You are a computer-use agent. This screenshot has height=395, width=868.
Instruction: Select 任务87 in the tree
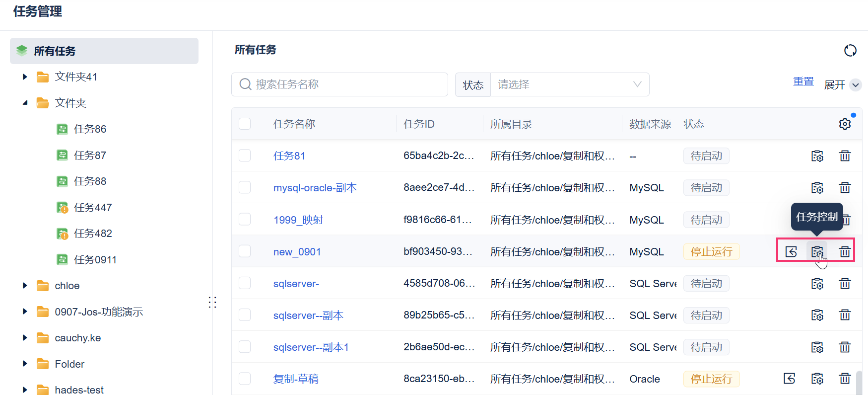90,156
